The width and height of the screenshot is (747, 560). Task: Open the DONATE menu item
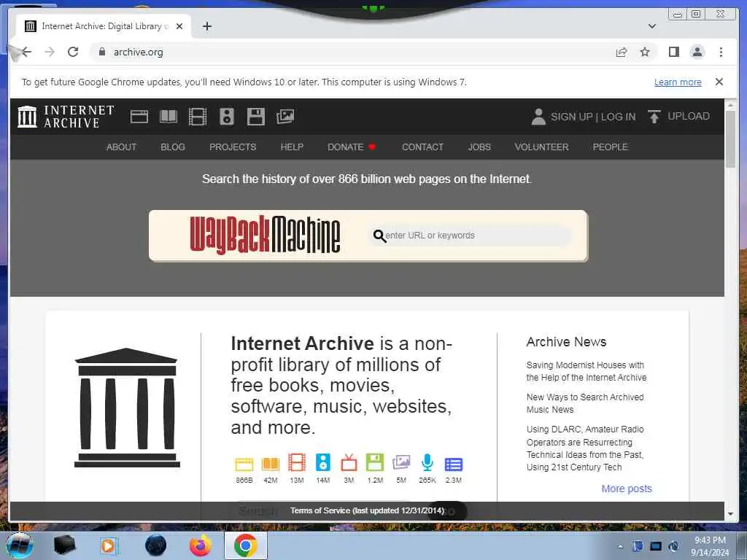352,147
